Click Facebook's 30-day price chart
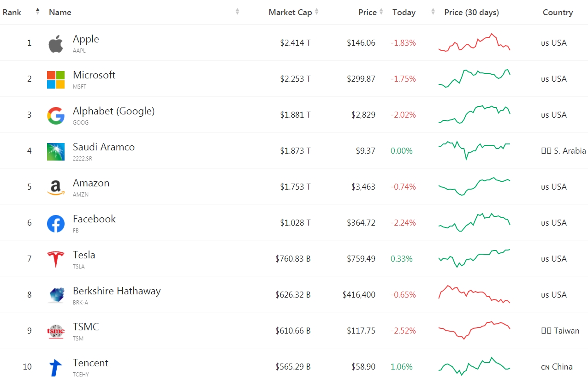588x382 pixels. 474,222
